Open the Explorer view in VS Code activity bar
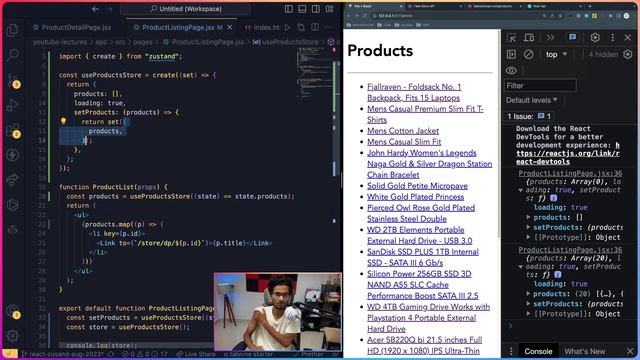 coord(13,30)
